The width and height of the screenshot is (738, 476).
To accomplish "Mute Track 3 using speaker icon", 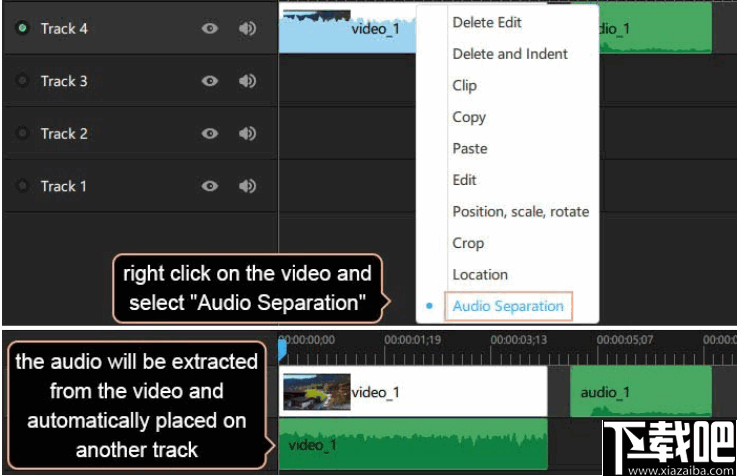I will (247, 81).
